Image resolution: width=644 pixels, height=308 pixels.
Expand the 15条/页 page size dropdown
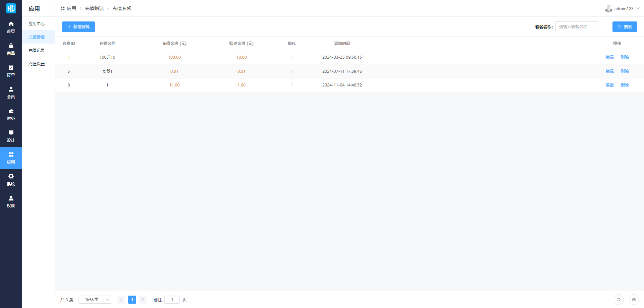95,300
